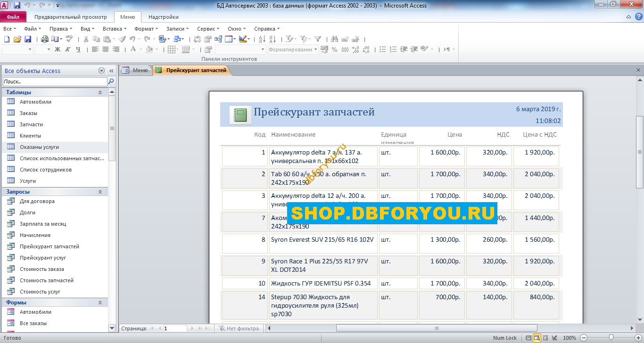Open the Формат menu dropdown
The height and width of the screenshot is (343, 644).
tap(146, 29)
